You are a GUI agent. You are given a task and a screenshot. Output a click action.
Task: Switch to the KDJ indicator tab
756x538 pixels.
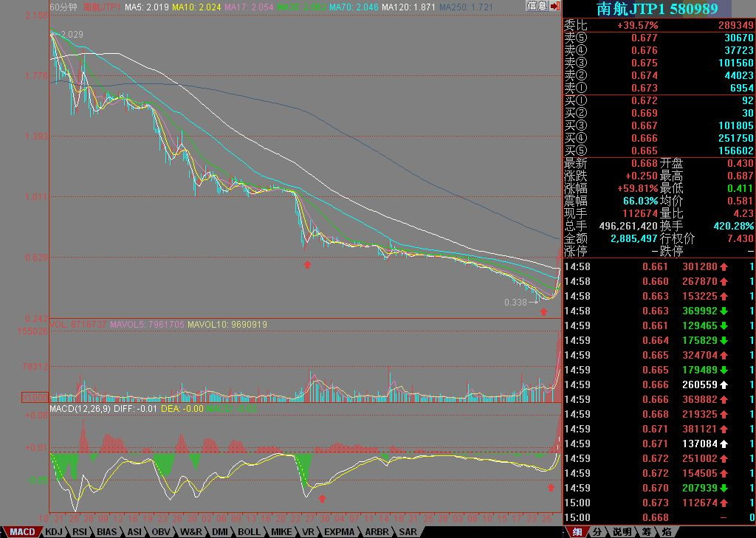[x=54, y=531]
